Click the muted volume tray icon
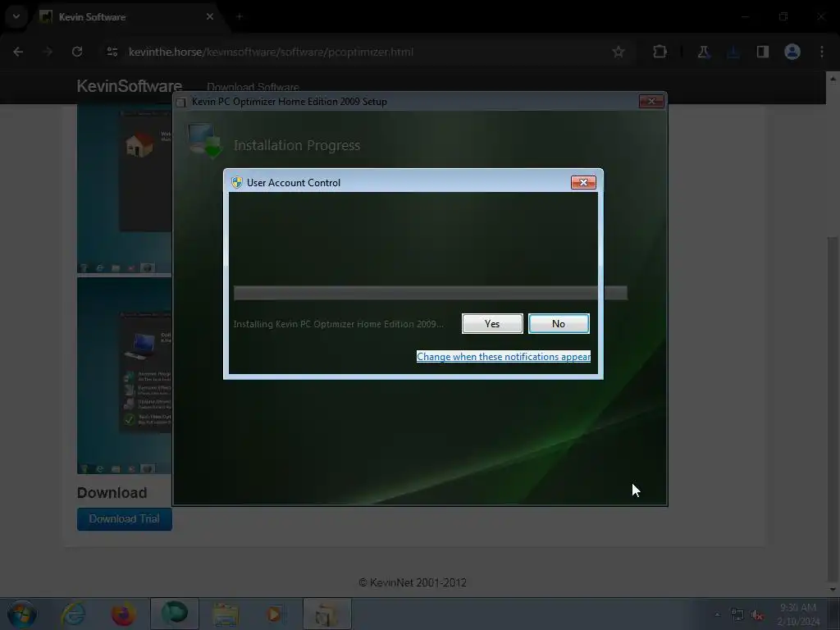Image resolution: width=840 pixels, height=630 pixels. 757,615
